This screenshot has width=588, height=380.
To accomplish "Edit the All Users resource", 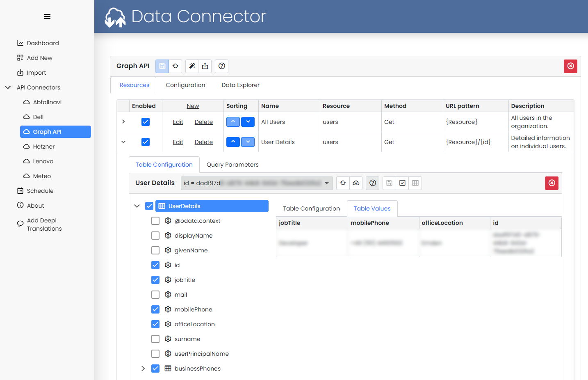I will (178, 122).
